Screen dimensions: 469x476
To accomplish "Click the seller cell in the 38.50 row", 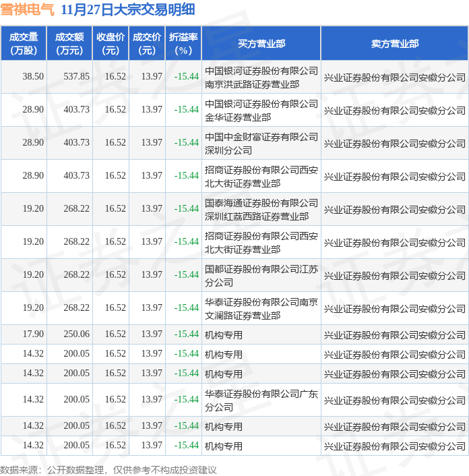I will click(395, 78).
